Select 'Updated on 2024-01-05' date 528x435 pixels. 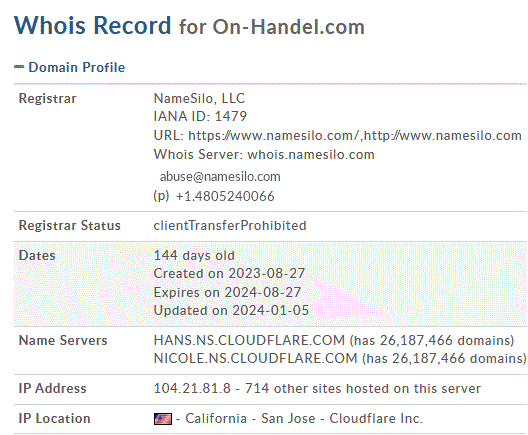point(231,310)
